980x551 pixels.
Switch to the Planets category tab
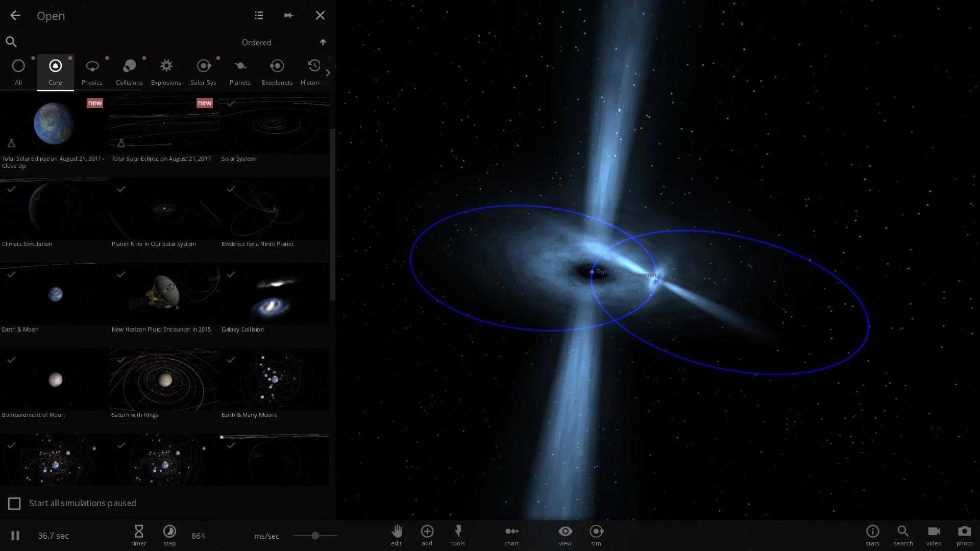[239, 72]
